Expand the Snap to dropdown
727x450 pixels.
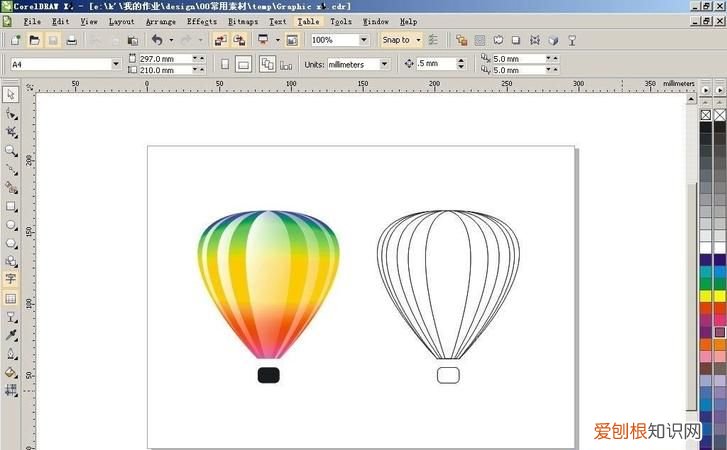(x=416, y=40)
